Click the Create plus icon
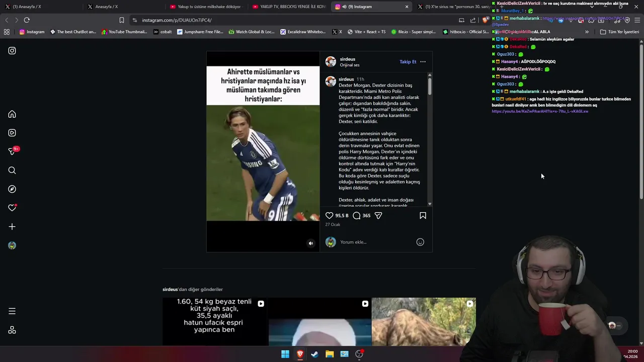The height and width of the screenshot is (362, 644). [x=12, y=227]
